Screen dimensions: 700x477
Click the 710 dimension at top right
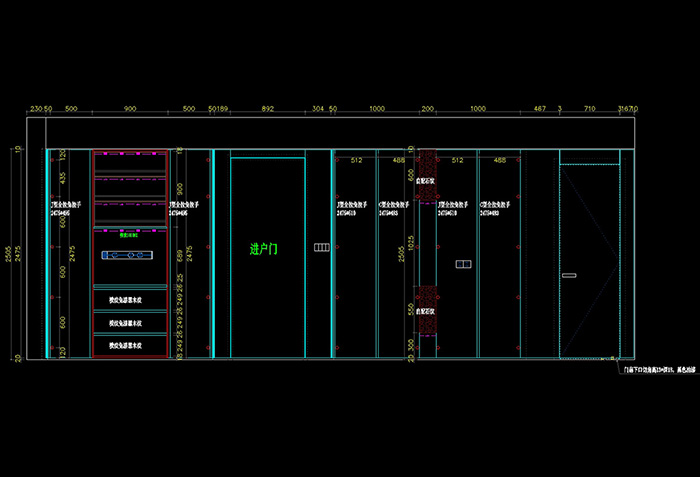click(590, 108)
